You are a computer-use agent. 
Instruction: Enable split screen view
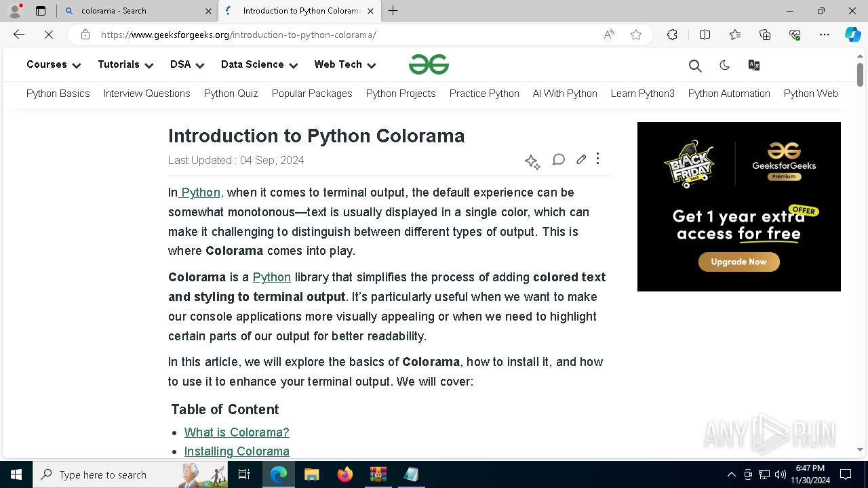click(x=705, y=35)
